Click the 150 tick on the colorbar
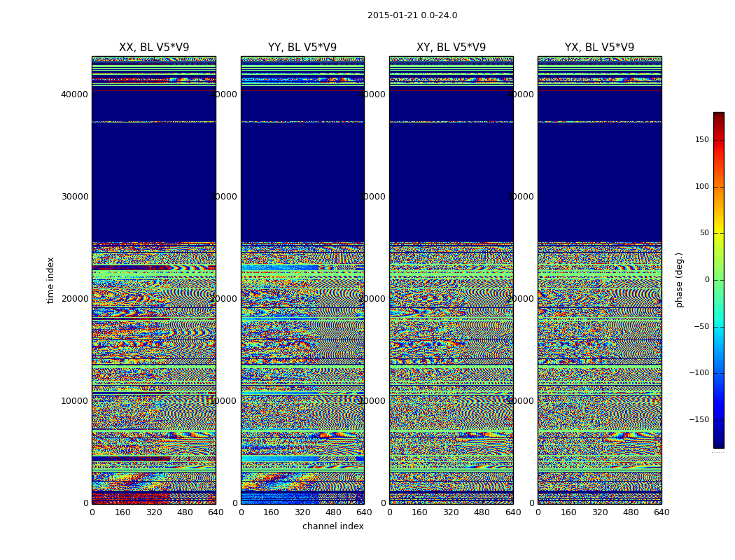735x560 pixels. pos(701,140)
